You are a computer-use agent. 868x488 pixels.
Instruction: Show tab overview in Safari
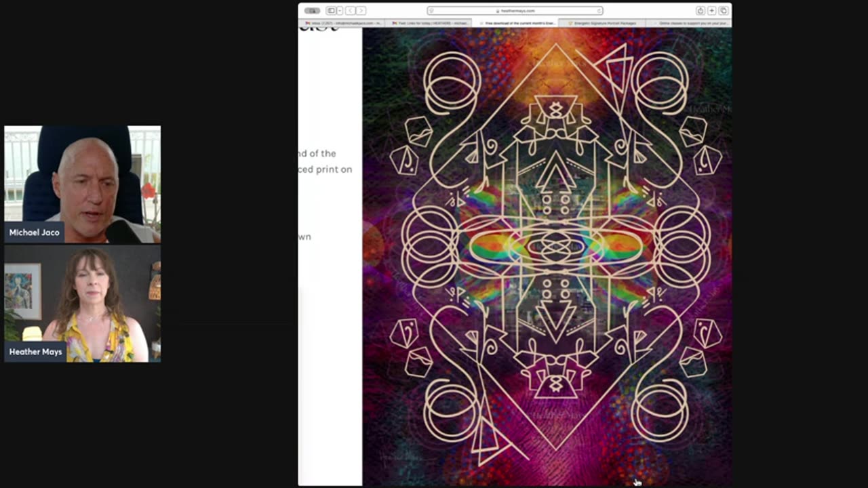point(724,11)
